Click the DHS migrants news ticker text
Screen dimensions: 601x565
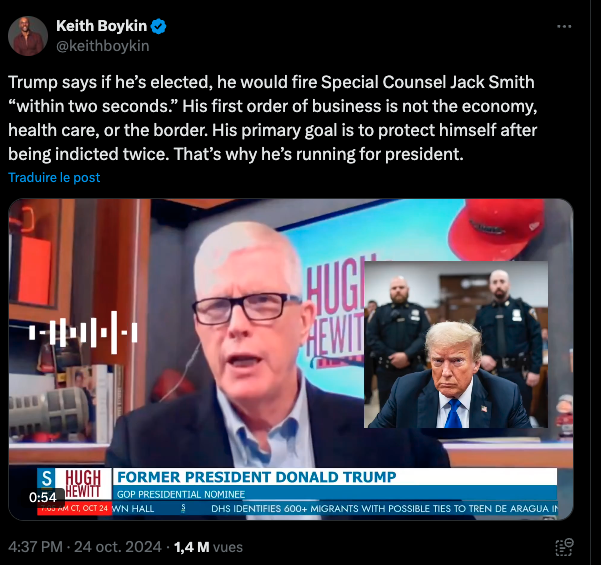384,509
